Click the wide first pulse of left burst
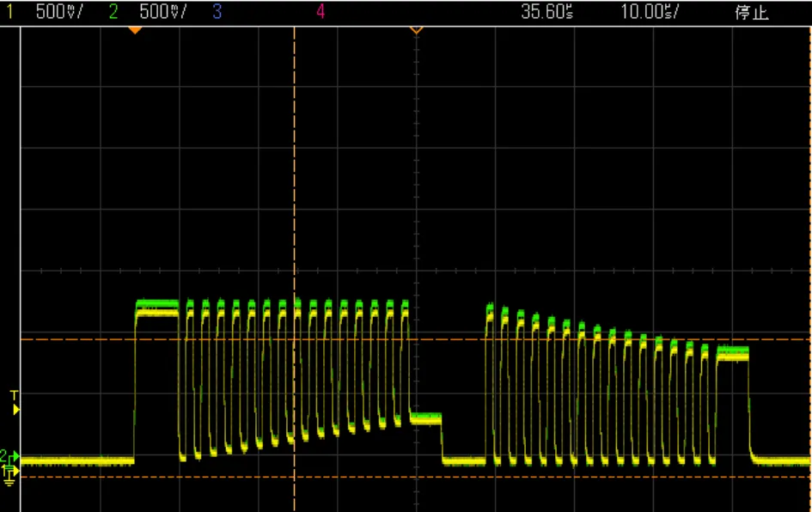812x512 pixels. coord(157,308)
